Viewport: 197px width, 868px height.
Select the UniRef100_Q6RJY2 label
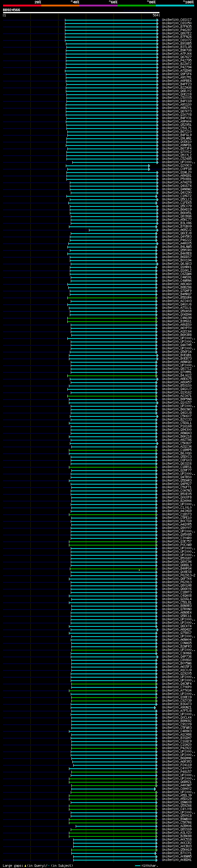(177, 91)
